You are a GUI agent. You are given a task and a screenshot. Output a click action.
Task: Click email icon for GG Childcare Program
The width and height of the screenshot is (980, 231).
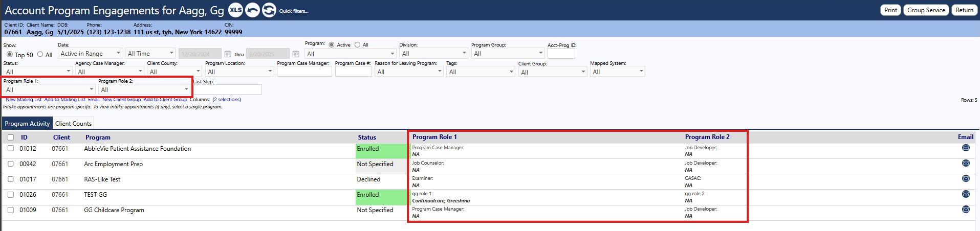click(x=966, y=210)
